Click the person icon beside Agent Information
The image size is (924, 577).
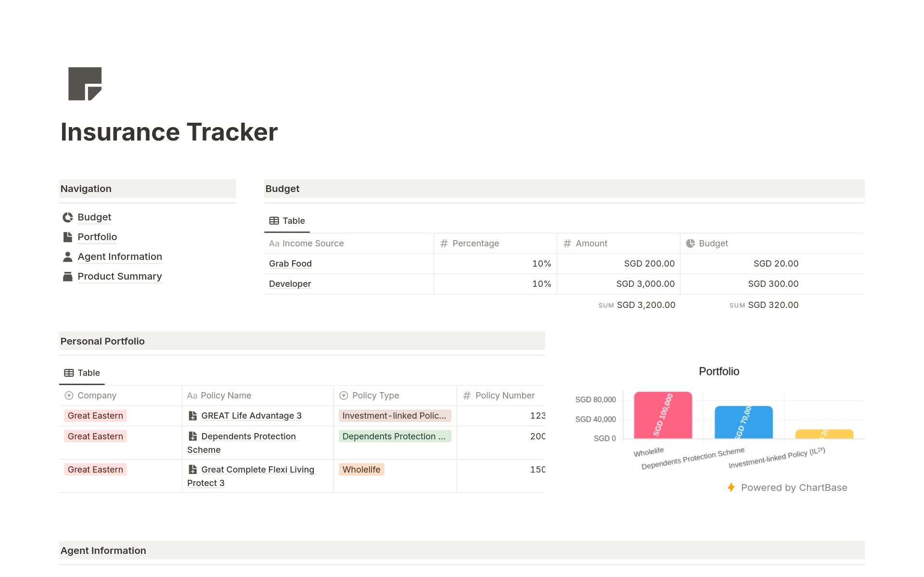tap(67, 256)
